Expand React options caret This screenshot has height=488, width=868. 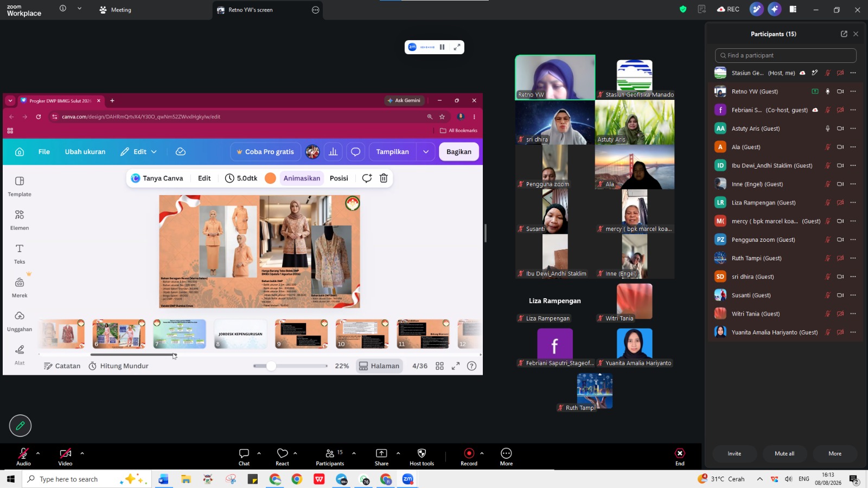[295, 453]
